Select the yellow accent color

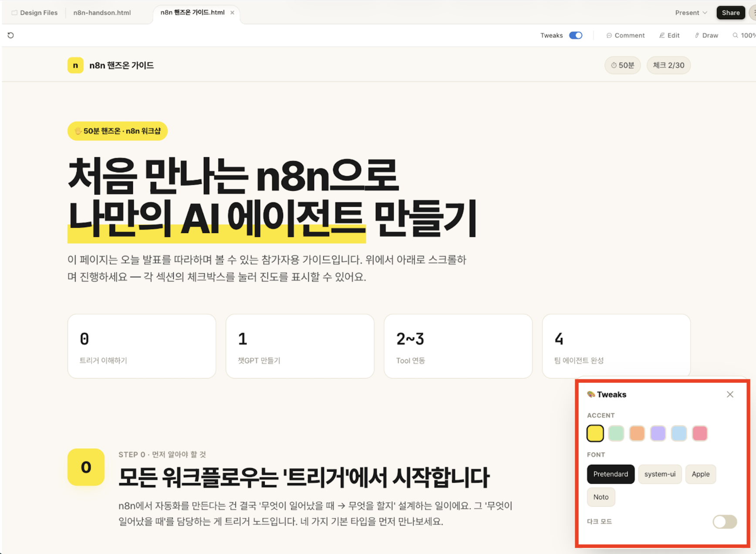click(x=595, y=433)
